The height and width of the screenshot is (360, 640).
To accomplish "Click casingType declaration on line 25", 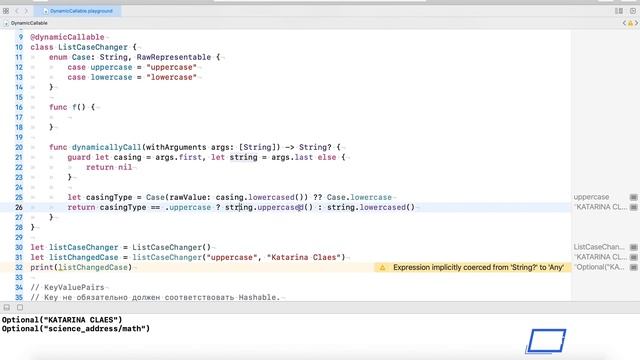I will [x=109, y=198].
